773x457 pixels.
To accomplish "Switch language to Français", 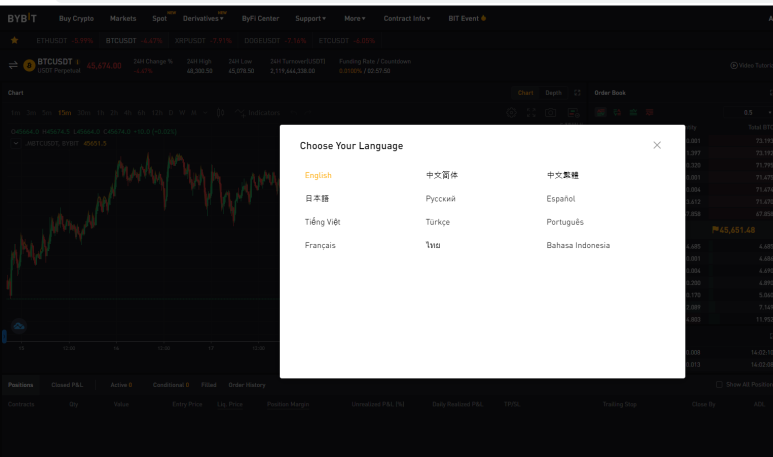I will click(320, 246).
